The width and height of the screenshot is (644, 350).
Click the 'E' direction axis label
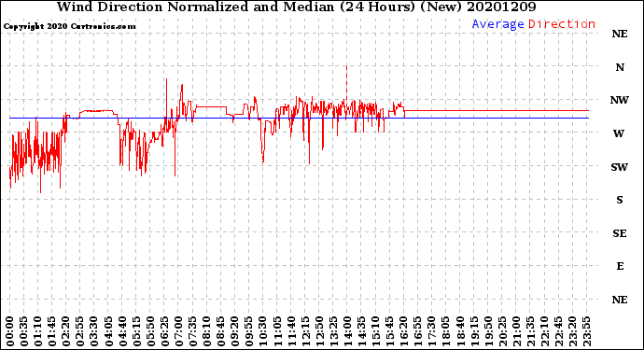(620, 266)
